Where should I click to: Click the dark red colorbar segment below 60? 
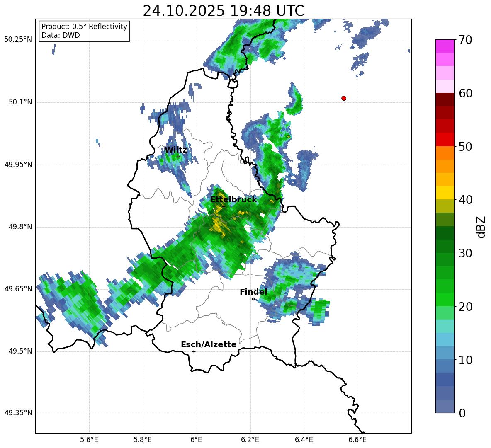[445, 99]
